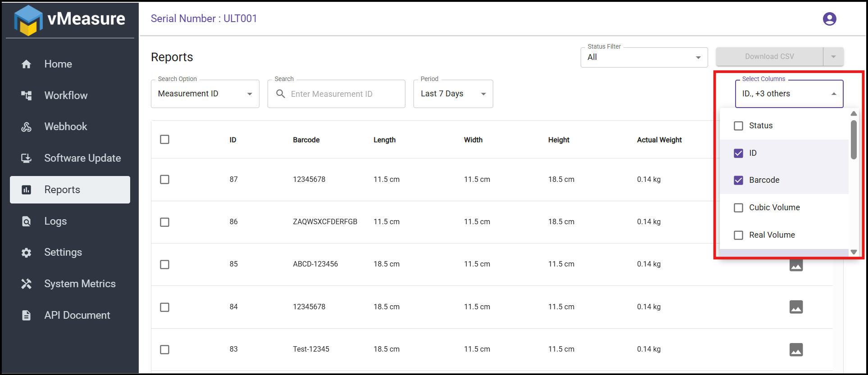
Task: Select the row checkbox for ID 83
Action: click(165, 349)
